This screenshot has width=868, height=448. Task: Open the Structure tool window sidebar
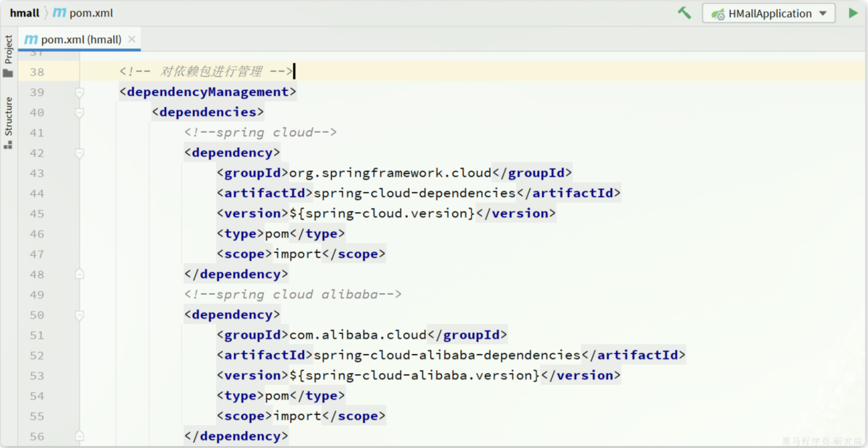[x=8, y=123]
